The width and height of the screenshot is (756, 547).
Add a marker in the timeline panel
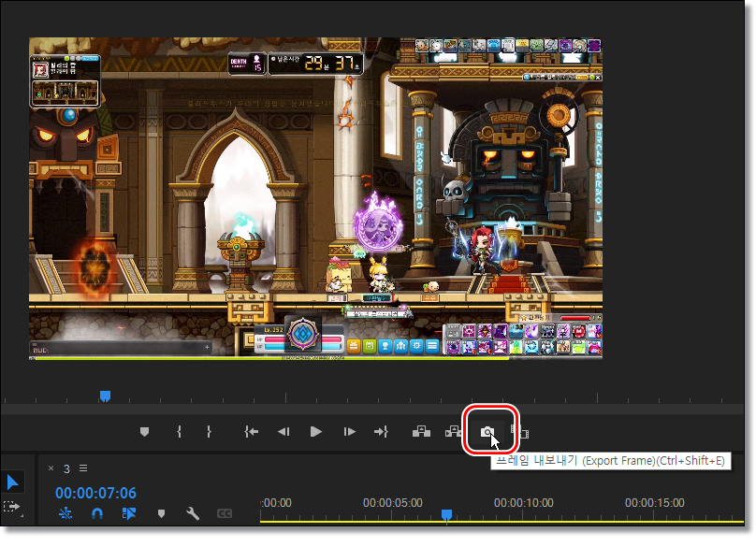click(x=162, y=513)
